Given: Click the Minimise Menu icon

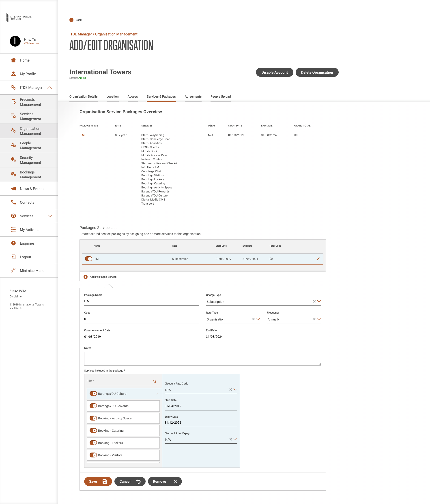Looking at the screenshot, I should pyautogui.click(x=13, y=271).
